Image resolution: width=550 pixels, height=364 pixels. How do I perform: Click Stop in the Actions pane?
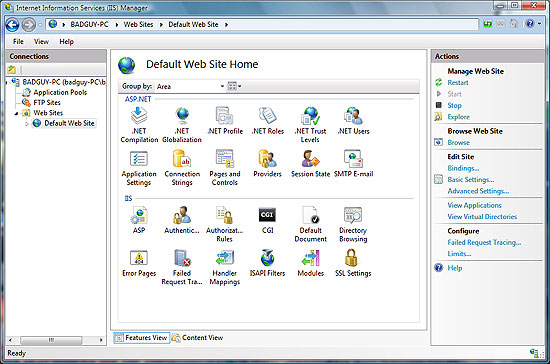click(x=454, y=106)
